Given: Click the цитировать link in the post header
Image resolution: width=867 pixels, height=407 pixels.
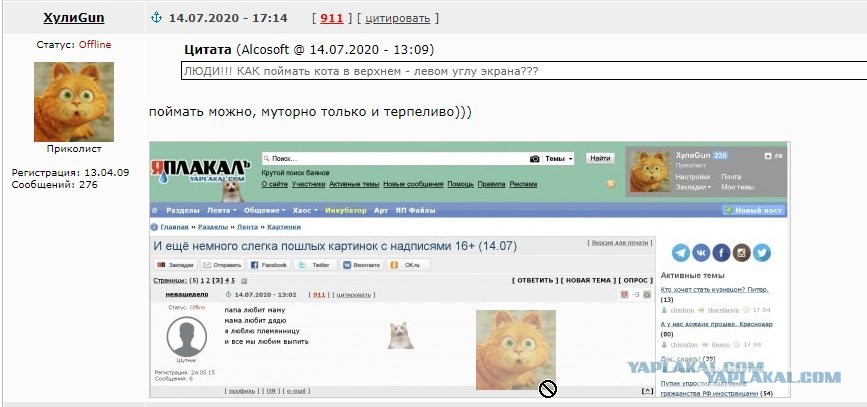Looking at the screenshot, I should (397, 18).
